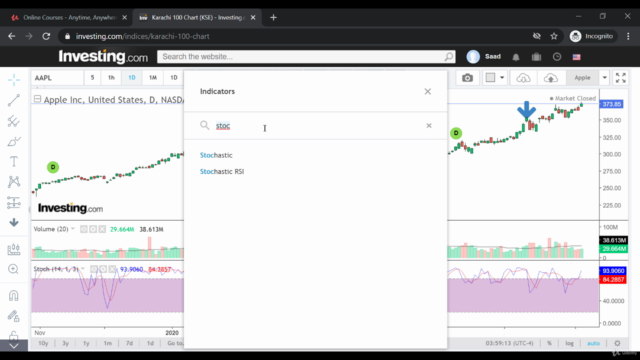The height and width of the screenshot is (360, 640).
Task: Click the cloud save chart icon
Action: point(551,78)
